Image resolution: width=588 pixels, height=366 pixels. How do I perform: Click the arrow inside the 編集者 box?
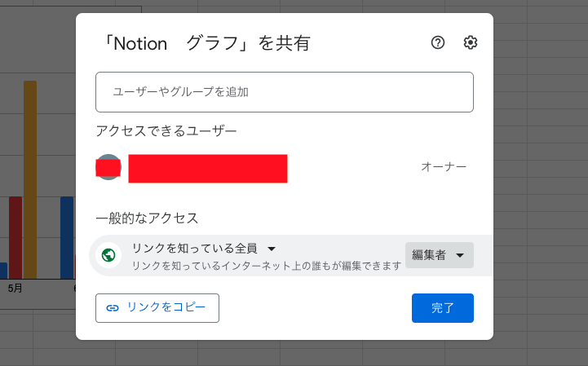pyautogui.click(x=460, y=255)
